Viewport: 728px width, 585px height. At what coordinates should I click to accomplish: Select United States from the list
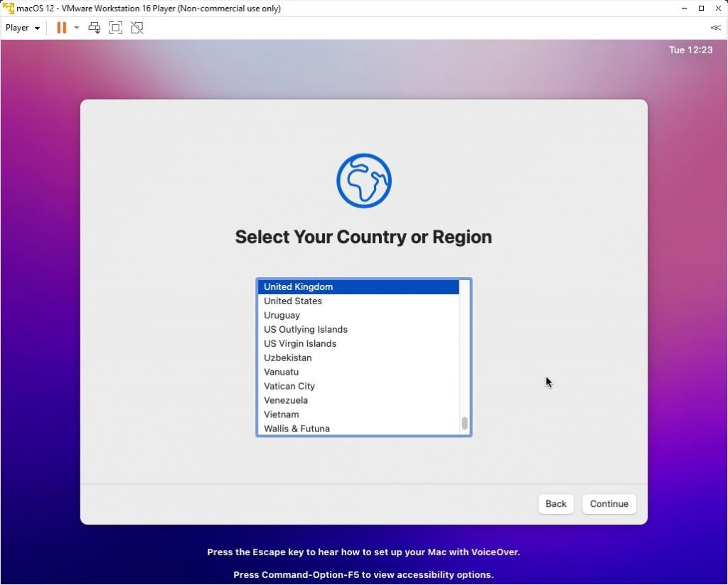pyautogui.click(x=293, y=301)
